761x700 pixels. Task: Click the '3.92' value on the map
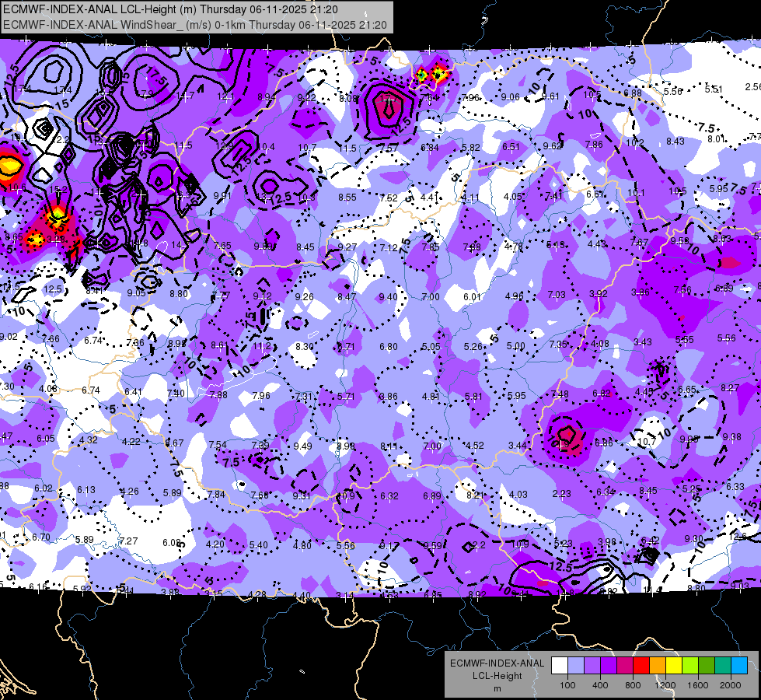coord(599,294)
